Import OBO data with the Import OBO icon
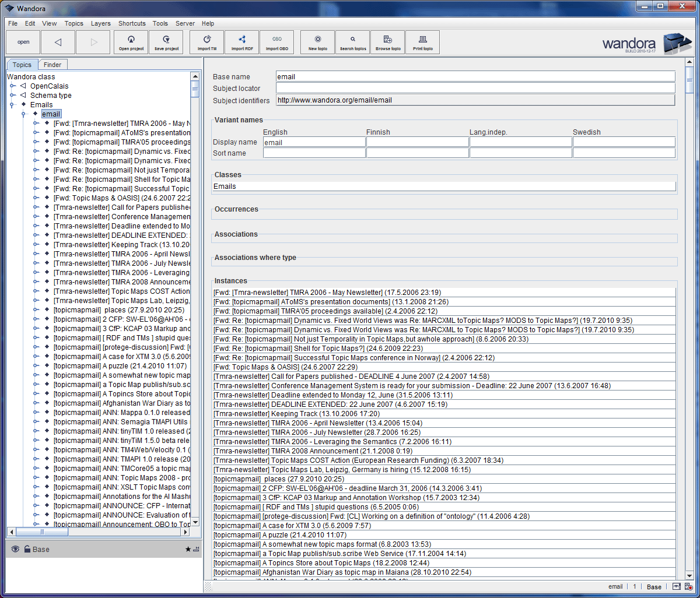Image resolution: width=700 pixels, height=598 pixels. pos(277,42)
